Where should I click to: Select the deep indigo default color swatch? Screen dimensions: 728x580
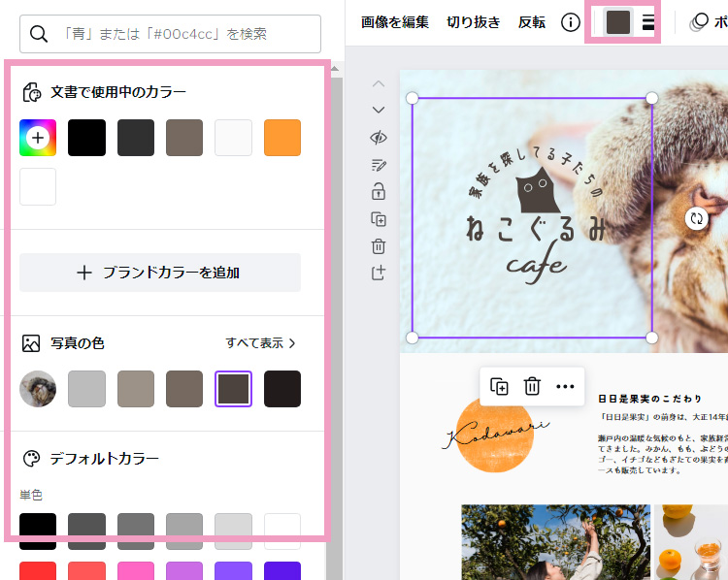(282, 571)
